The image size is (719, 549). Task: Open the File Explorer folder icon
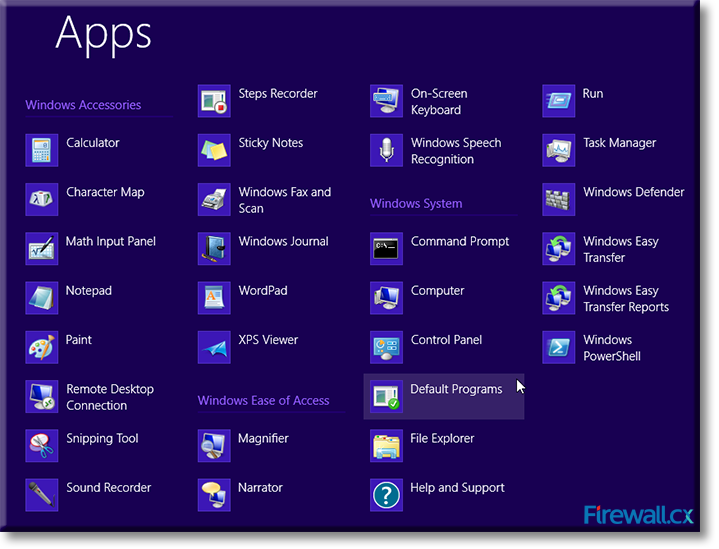click(387, 445)
